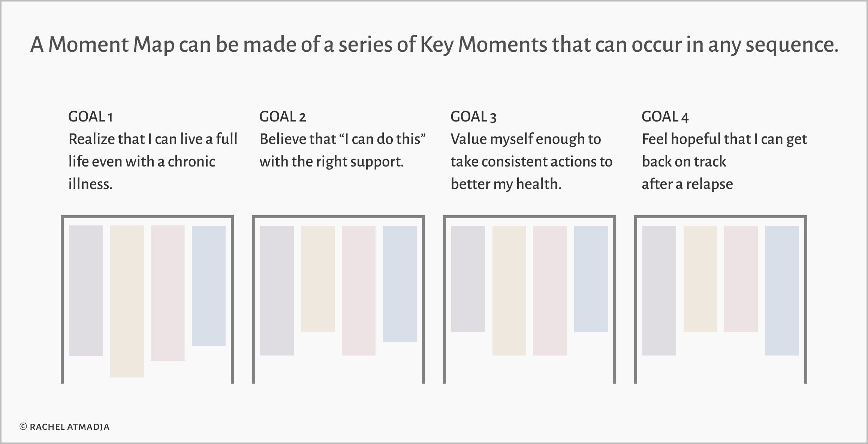Choose the short pink bar under Goal 4
This screenshot has width=868, height=444.
[x=741, y=279]
